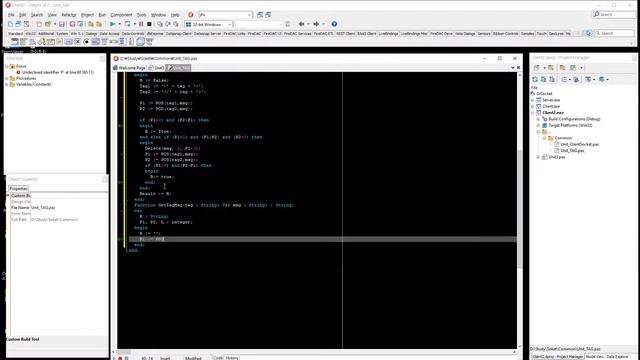Click the red error icon for undeclared identifier

(x=18, y=72)
